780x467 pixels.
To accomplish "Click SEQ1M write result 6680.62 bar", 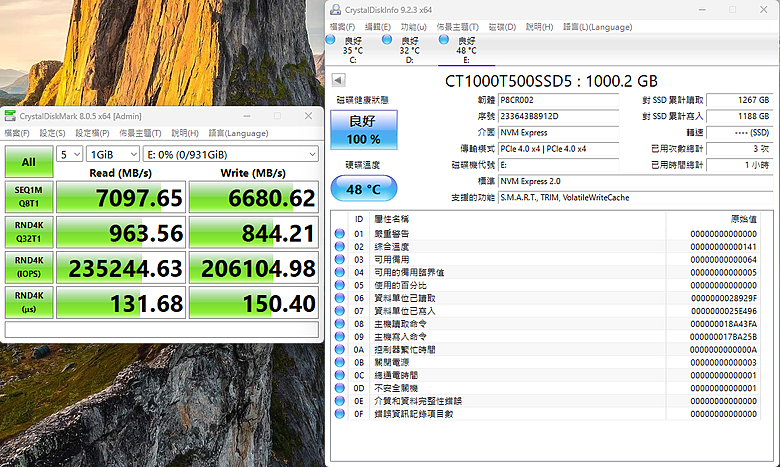I will tap(254, 197).
